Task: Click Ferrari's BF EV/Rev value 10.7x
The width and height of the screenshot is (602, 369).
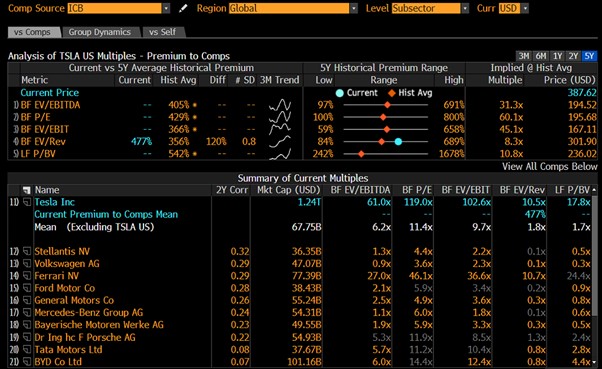Action: [x=534, y=276]
